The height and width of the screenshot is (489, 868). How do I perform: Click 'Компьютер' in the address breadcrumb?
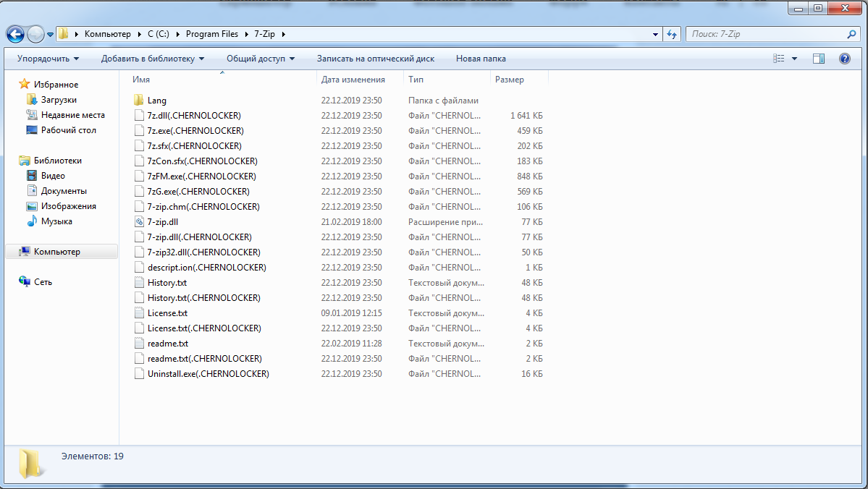[x=107, y=34]
